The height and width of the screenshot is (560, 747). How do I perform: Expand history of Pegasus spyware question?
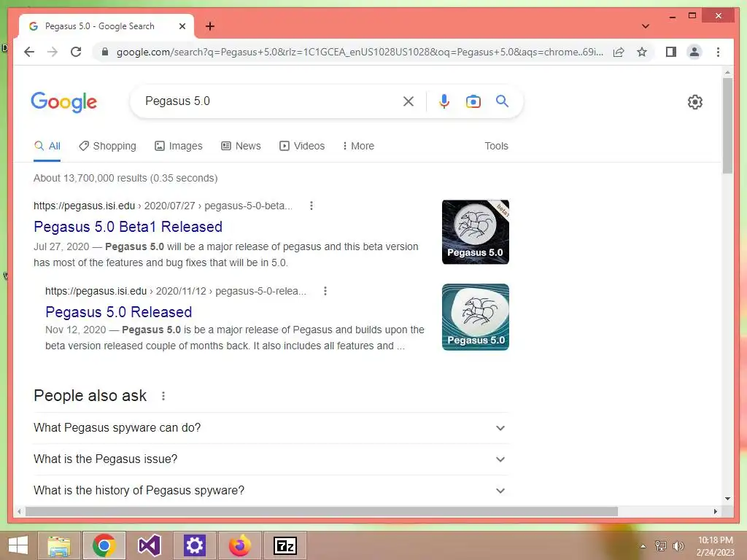[x=271, y=491]
